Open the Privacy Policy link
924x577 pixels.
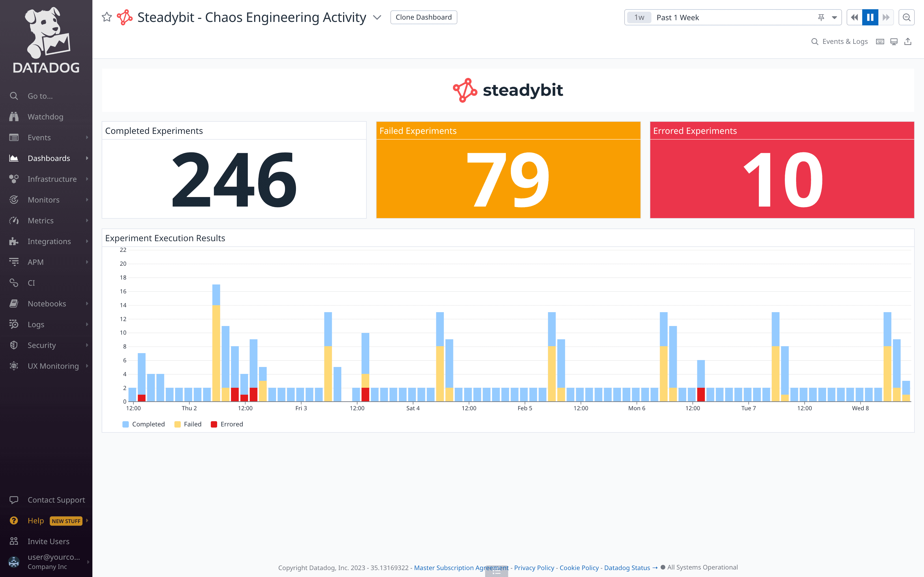[534, 567]
